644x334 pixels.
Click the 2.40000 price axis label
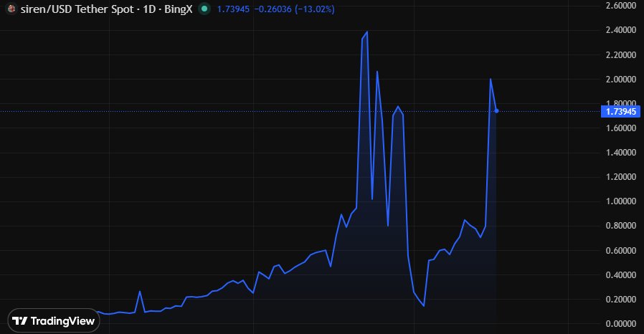click(620, 30)
